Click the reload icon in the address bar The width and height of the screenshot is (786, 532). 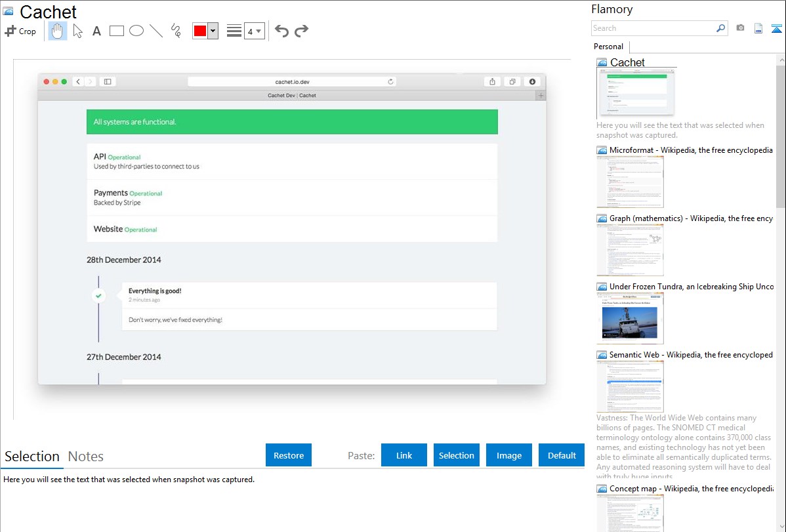(390, 81)
